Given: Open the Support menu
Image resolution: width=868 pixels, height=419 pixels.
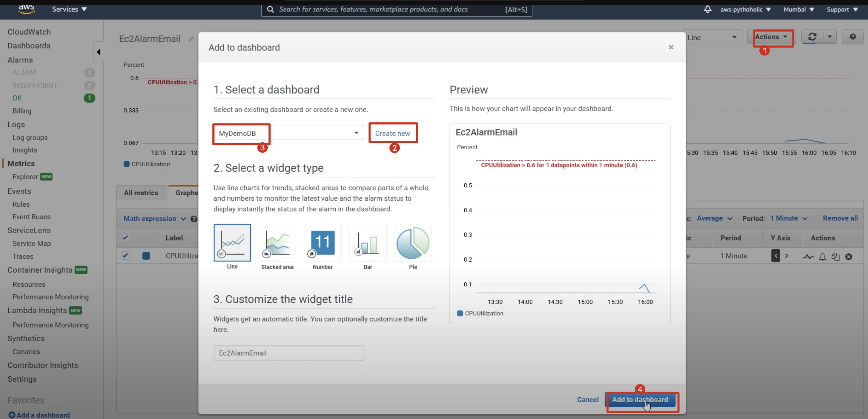Looking at the screenshot, I should [842, 9].
